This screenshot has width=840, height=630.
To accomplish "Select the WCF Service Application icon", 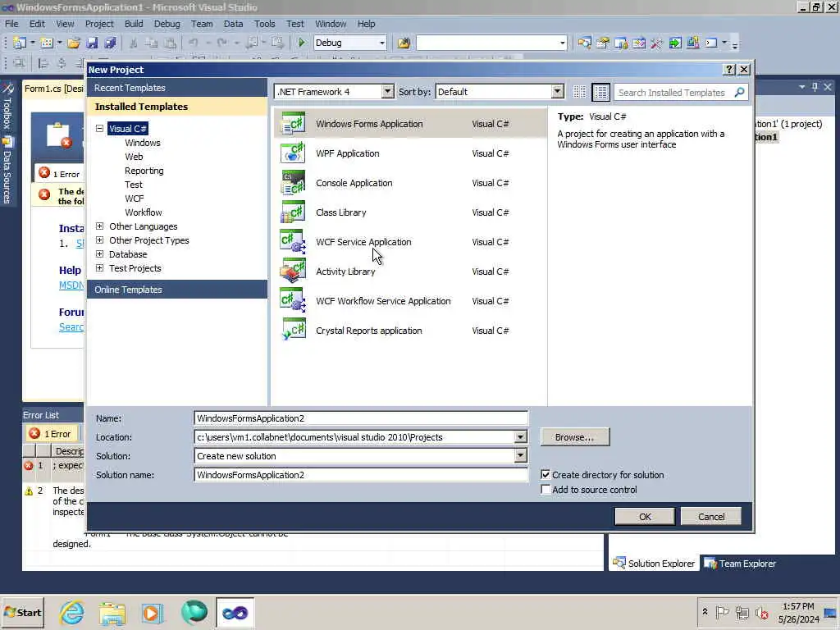I will coord(293,242).
